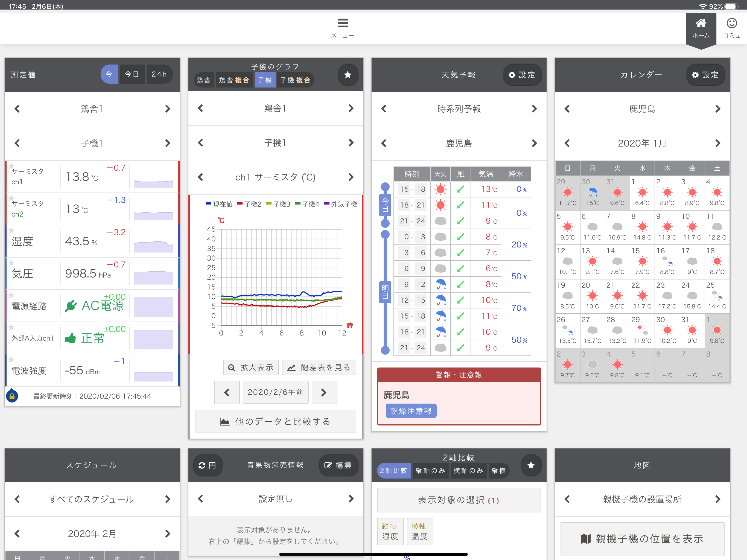Go to next month after 2020年 1月
The width and height of the screenshot is (747, 560).
click(x=718, y=143)
